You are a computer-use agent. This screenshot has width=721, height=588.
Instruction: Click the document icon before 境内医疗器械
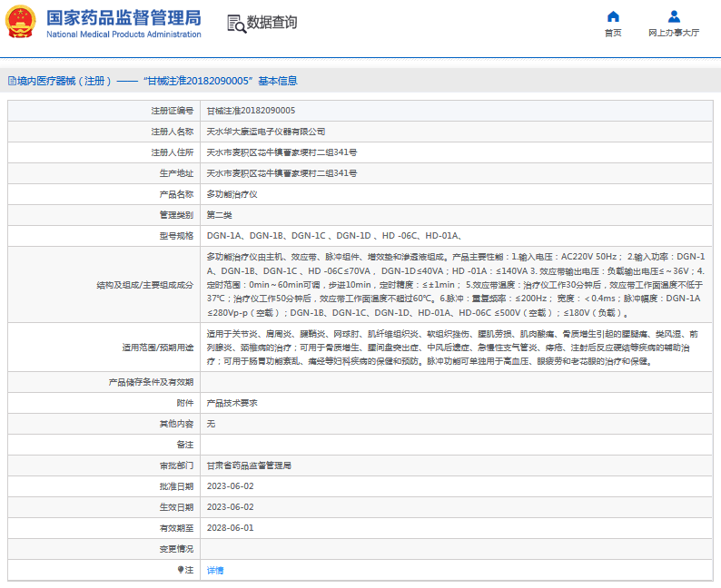12,82
